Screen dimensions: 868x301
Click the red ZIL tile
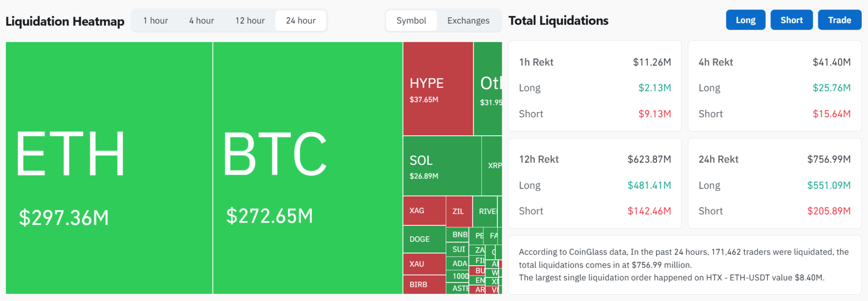[x=459, y=211]
